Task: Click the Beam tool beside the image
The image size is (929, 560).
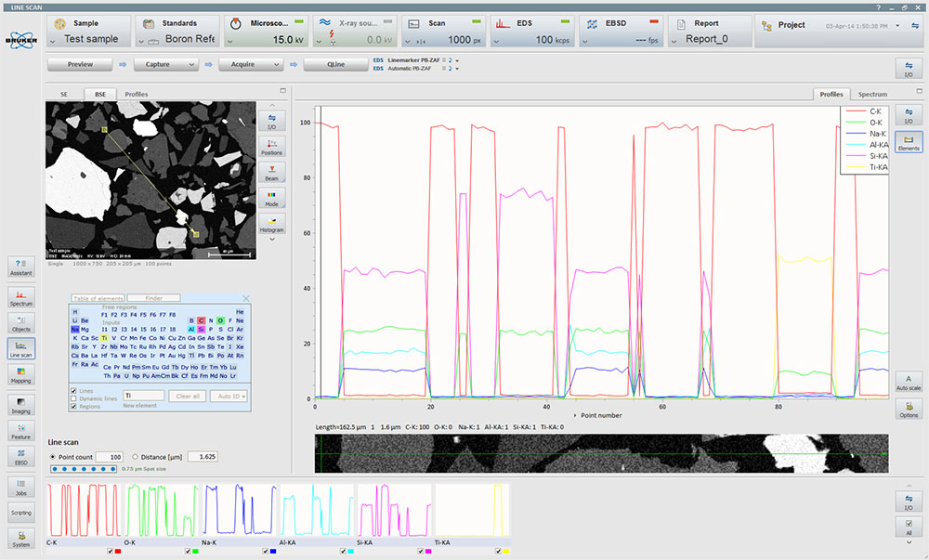Action: tap(272, 173)
